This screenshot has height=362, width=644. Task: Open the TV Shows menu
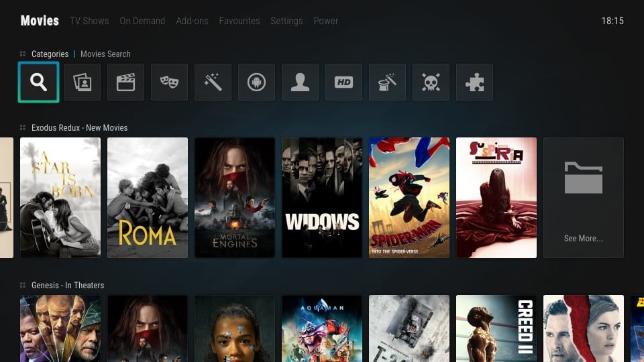[x=89, y=21]
